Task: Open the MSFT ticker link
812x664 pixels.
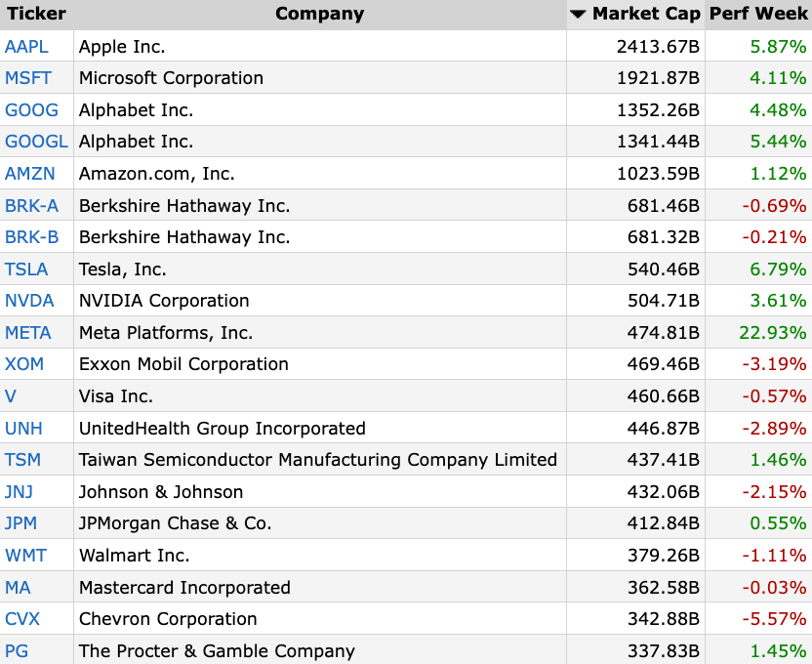Action: [x=28, y=78]
